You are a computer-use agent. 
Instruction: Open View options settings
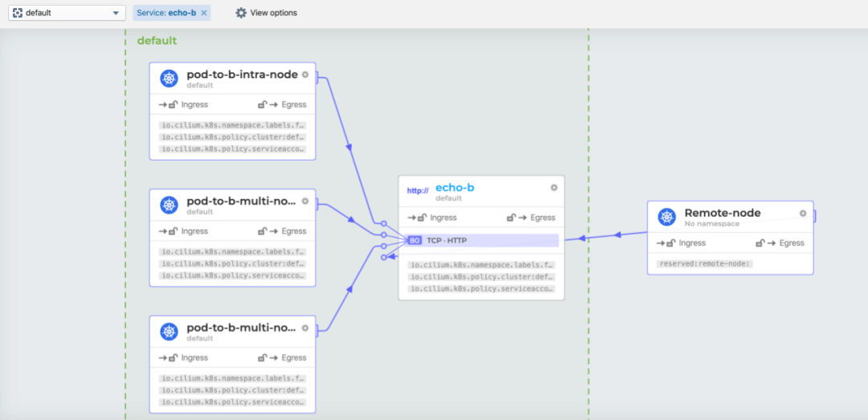(266, 13)
